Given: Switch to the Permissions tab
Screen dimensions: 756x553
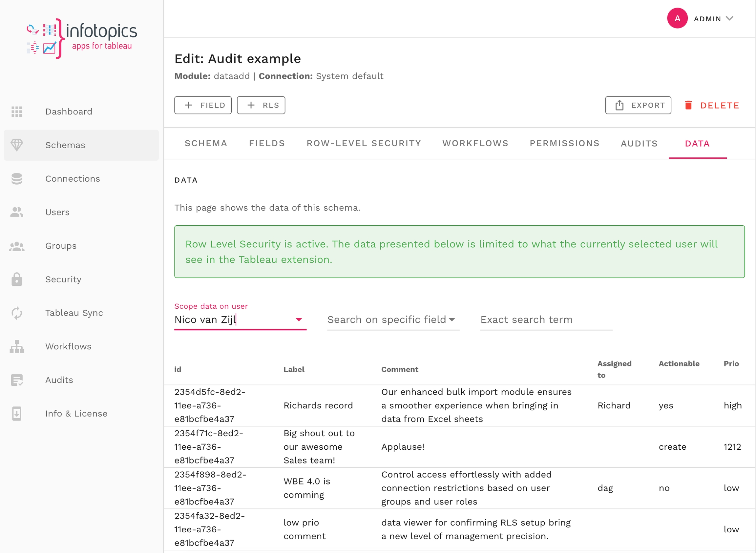Looking at the screenshot, I should 564,143.
